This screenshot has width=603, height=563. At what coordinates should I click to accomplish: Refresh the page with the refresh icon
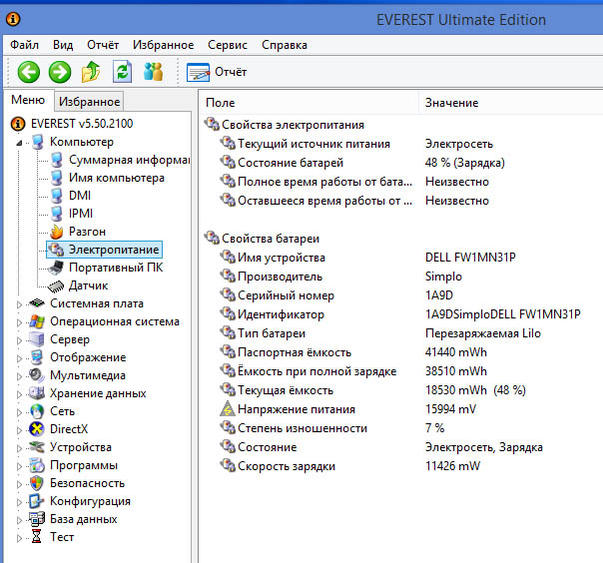coord(122,72)
